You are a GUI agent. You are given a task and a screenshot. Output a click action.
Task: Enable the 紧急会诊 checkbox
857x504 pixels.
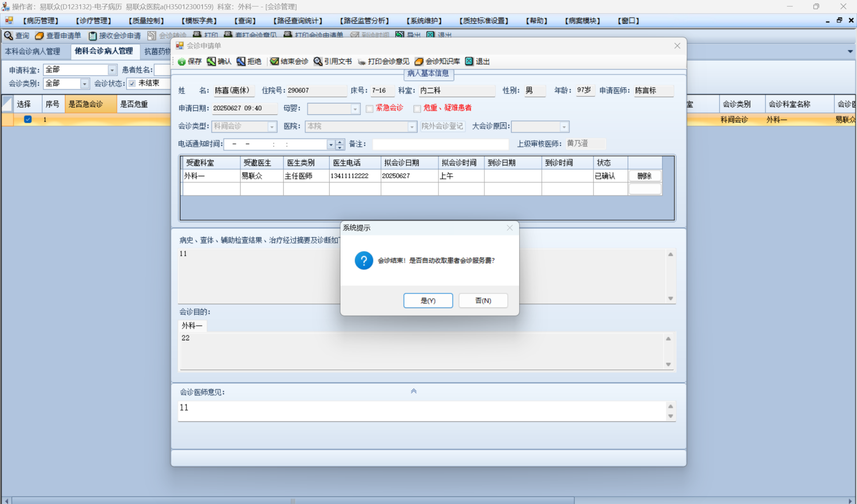(369, 109)
